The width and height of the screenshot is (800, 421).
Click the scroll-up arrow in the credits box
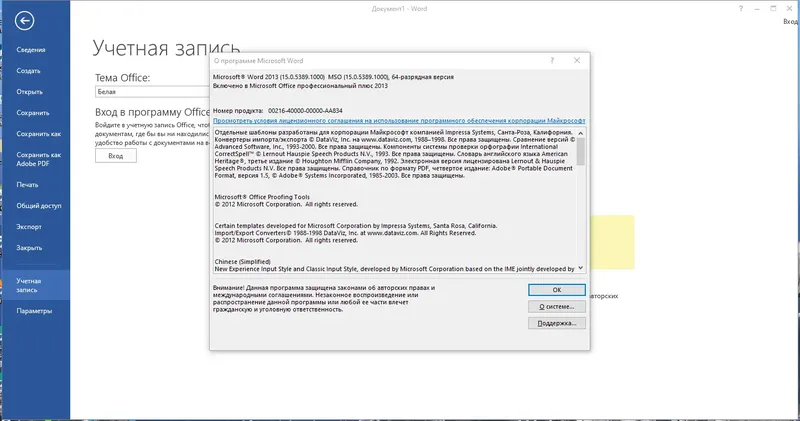click(581, 133)
